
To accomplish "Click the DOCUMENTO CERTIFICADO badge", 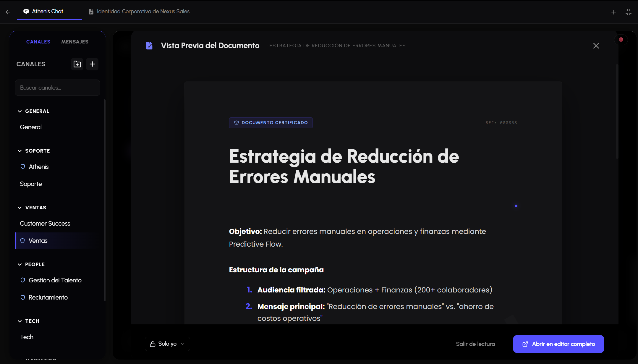I will click(271, 123).
